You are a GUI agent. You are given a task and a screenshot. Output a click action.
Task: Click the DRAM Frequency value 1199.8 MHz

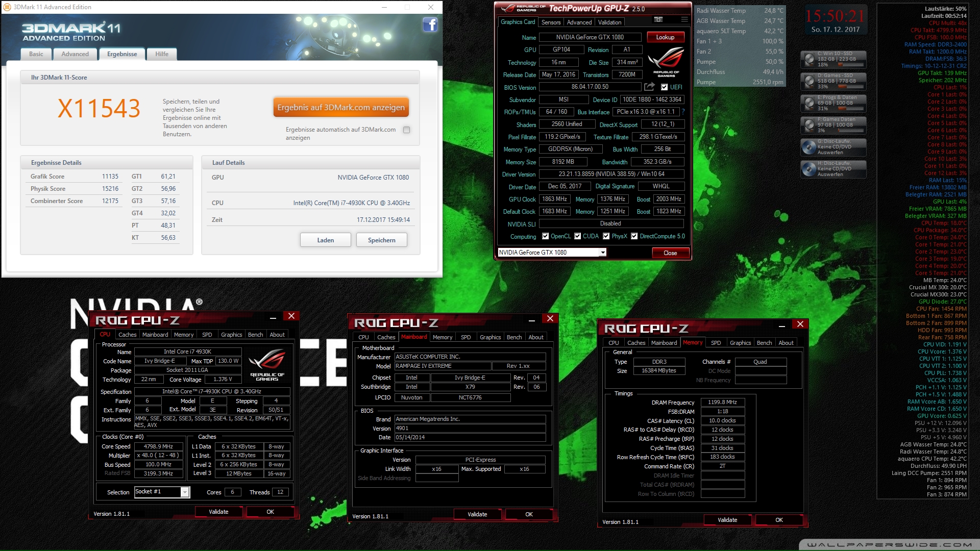[723, 402]
